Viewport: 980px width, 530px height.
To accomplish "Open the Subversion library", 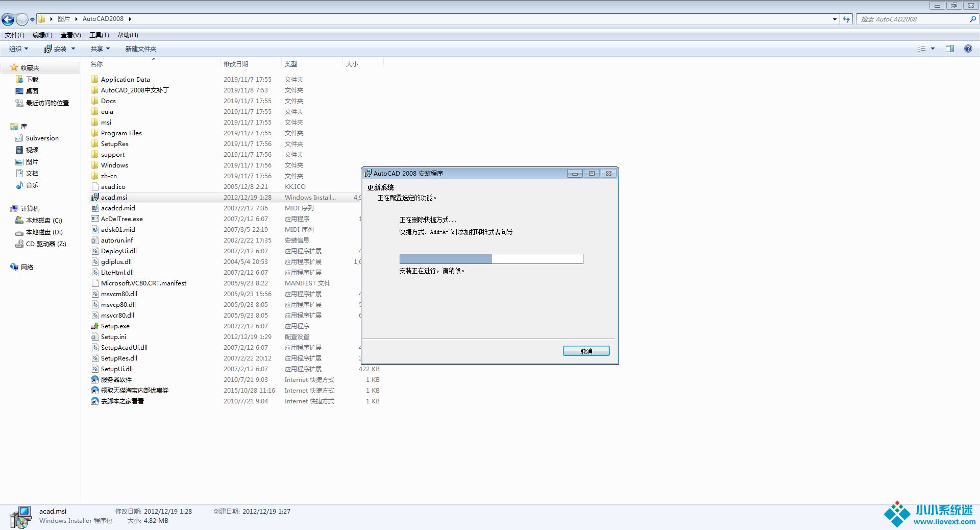I will pyautogui.click(x=42, y=138).
